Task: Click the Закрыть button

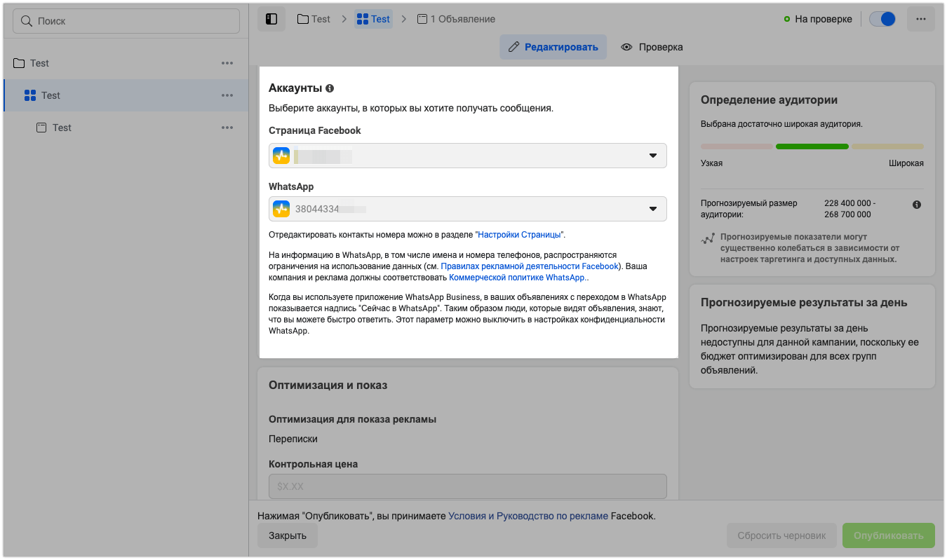Action: pos(287,535)
